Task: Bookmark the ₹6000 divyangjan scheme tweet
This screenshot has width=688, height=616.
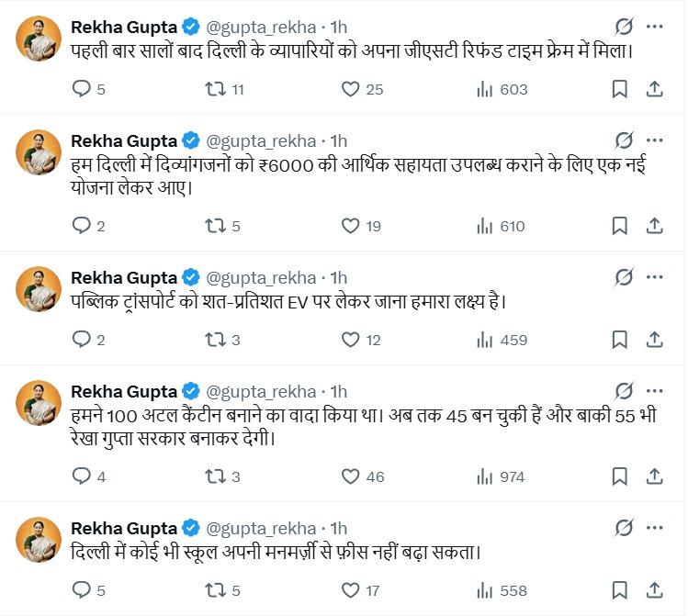Action: click(619, 225)
